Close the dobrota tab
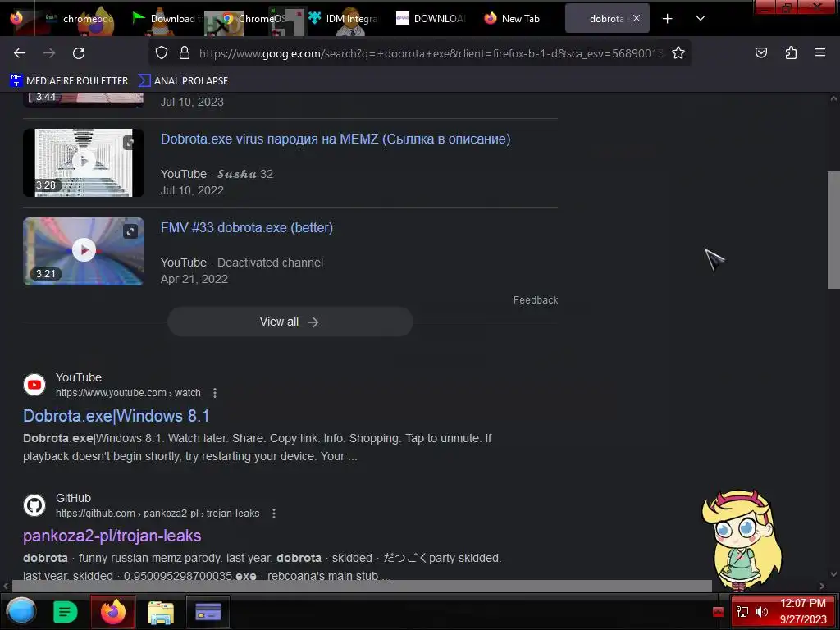Image resolution: width=840 pixels, height=630 pixels. tap(637, 18)
